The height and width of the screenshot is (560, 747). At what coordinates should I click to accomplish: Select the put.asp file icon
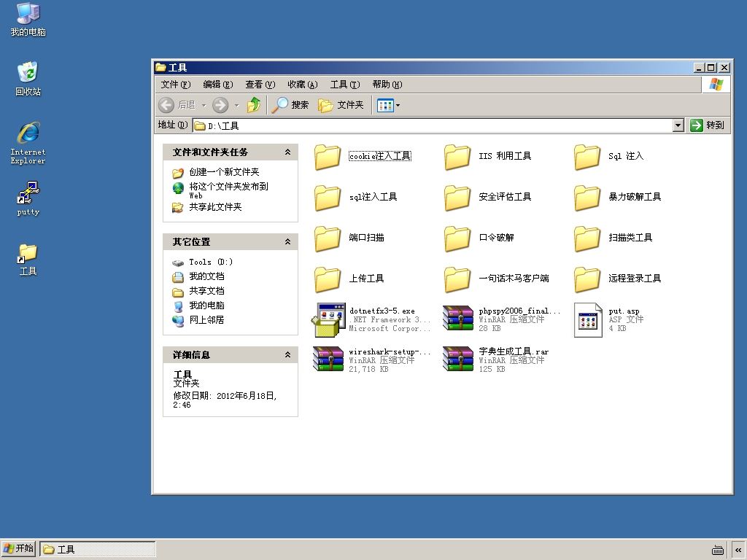588,320
